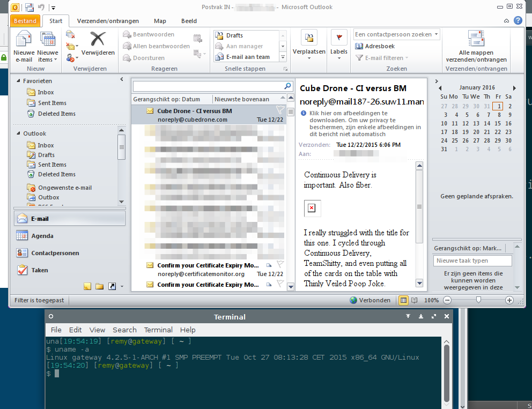Flag the Cube Drone message
The height and width of the screenshot is (409, 532).
point(280,110)
